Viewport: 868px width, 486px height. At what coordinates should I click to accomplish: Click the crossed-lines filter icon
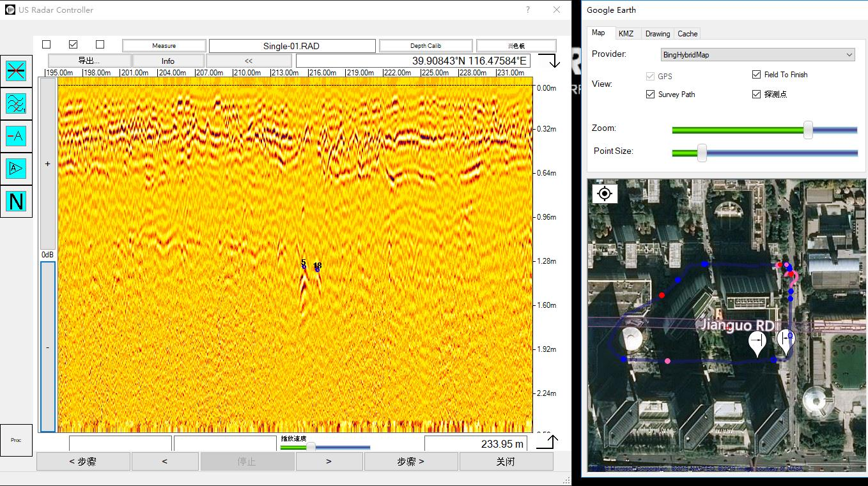click(16, 70)
